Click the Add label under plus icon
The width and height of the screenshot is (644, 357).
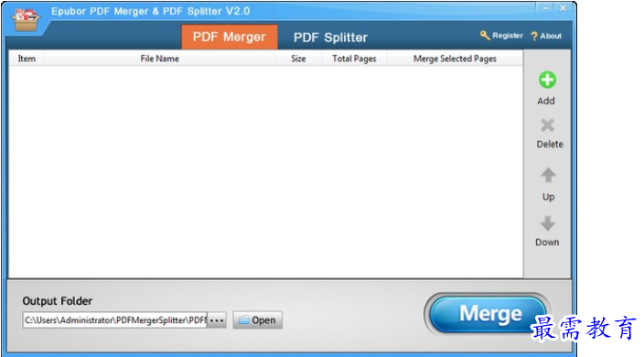coord(546,101)
